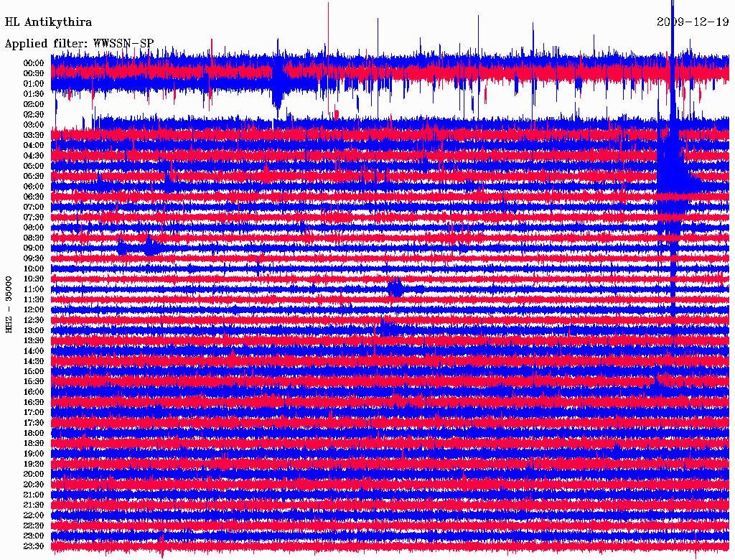Select the 14:00 time label

pyautogui.click(x=34, y=351)
